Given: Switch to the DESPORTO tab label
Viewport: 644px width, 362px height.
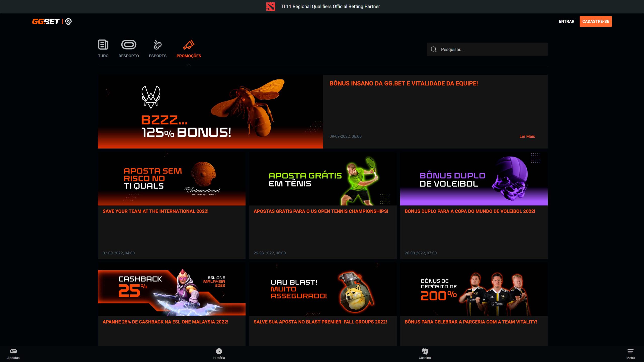Looking at the screenshot, I should pos(129,56).
